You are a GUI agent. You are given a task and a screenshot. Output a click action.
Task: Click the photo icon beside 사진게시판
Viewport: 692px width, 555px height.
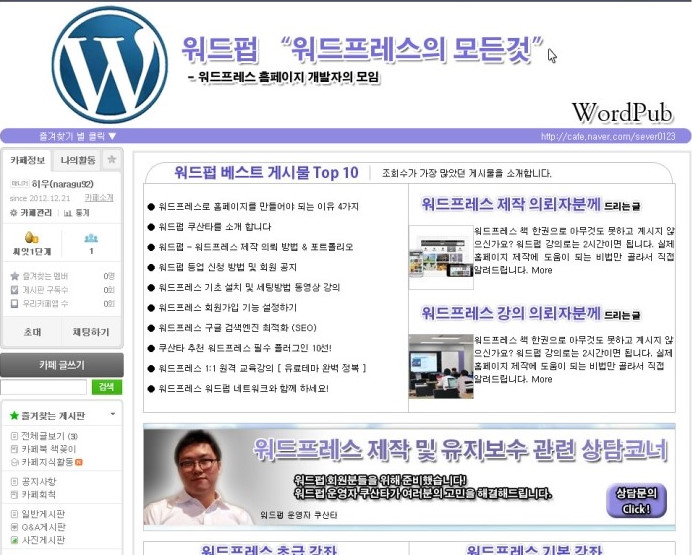click(x=14, y=540)
